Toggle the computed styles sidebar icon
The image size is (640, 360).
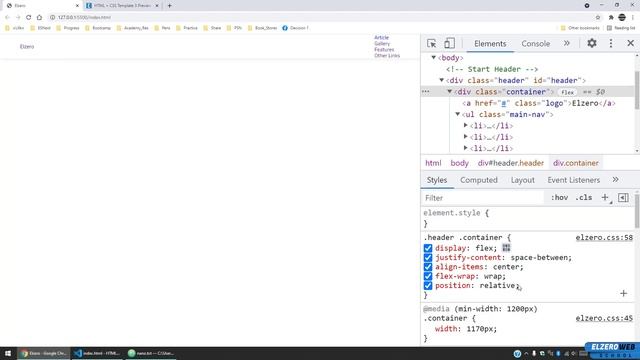tap(623, 198)
